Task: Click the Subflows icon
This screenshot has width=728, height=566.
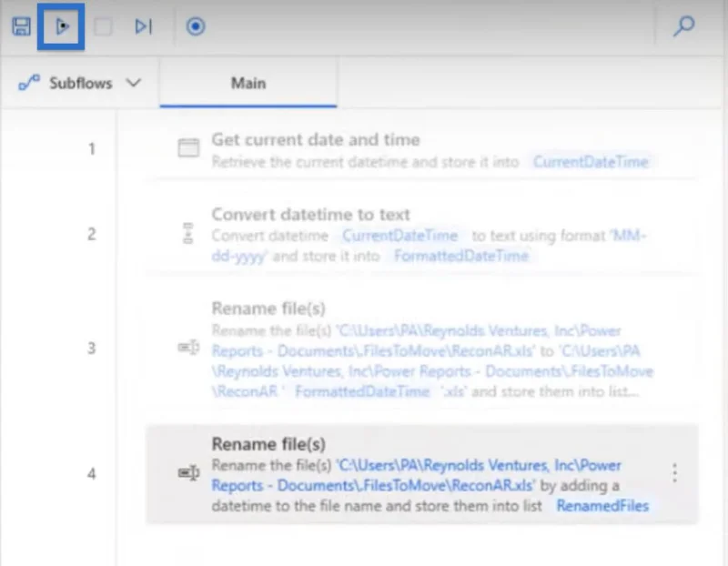Action: (29, 83)
